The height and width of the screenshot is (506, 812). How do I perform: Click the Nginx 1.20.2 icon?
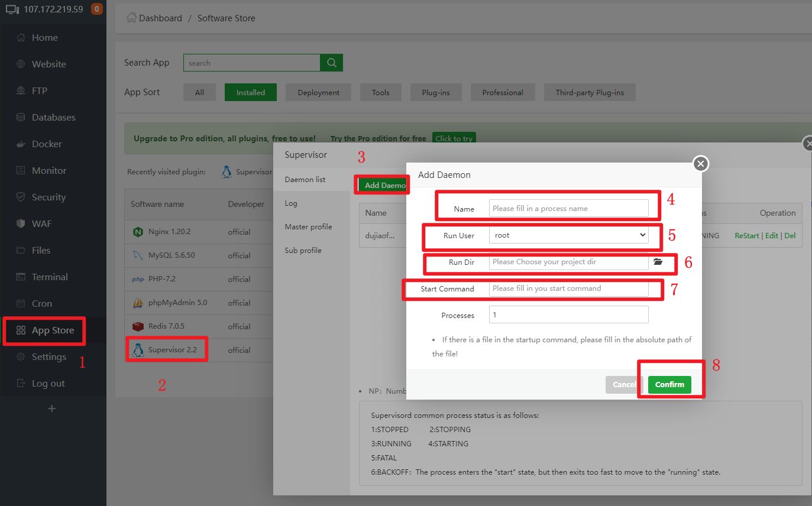coord(138,232)
